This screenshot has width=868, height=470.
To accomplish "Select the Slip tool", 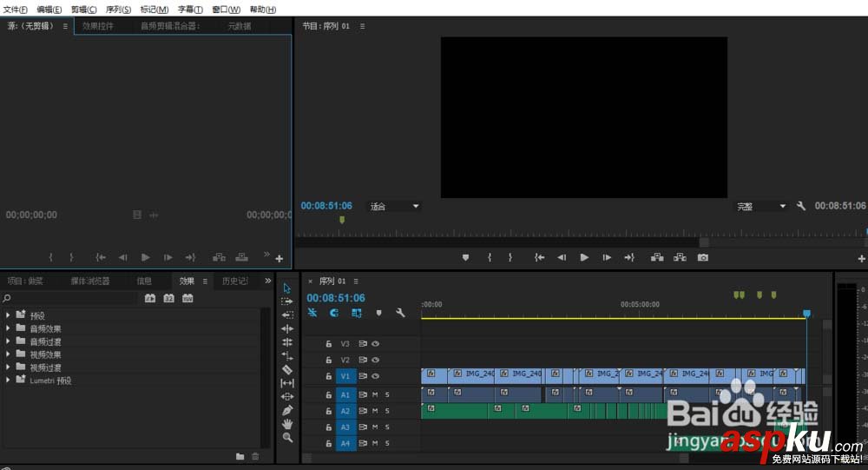I will [x=287, y=383].
